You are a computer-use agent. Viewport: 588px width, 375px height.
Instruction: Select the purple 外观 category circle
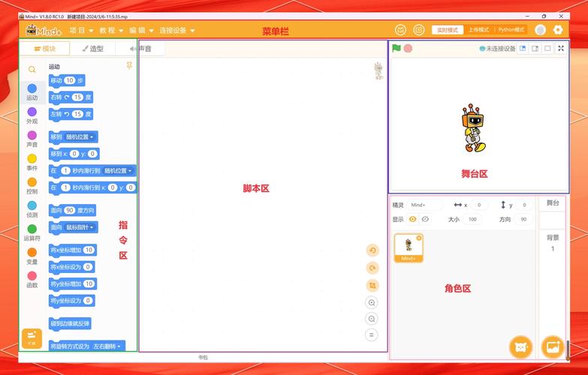pos(32,112)
